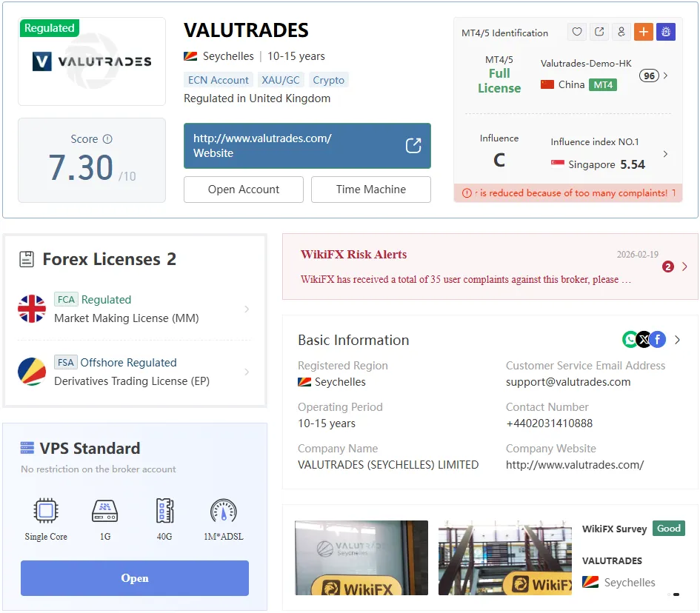Click the contact number +4402031410888
Viewport: 700px width, 613px height.
(550, 423)
